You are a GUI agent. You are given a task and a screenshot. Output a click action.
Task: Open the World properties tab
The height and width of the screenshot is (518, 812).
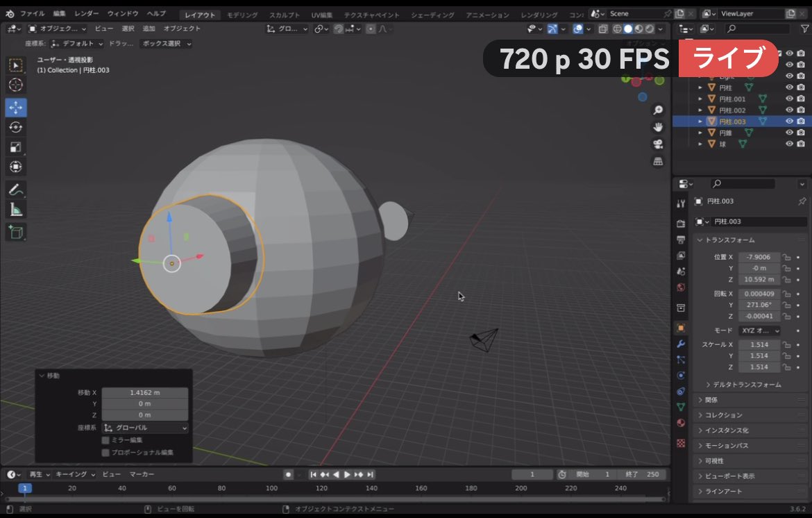pyautogui.click(x=681, y=287)
